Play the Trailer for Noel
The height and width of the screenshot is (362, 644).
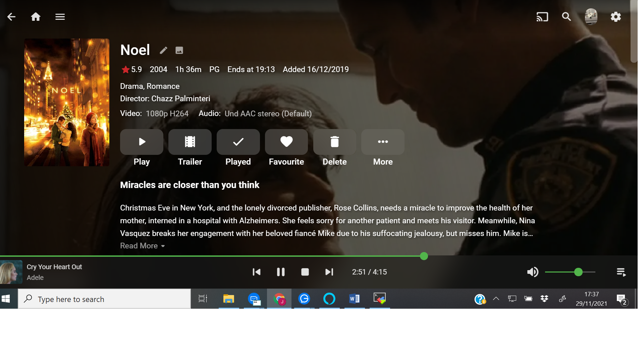[x=190, y=142]
